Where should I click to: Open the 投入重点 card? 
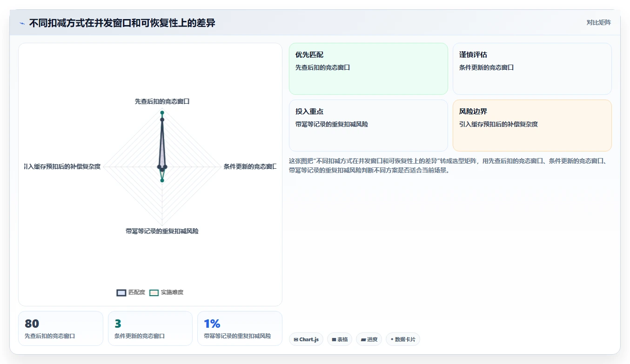(x=369, y=126)
